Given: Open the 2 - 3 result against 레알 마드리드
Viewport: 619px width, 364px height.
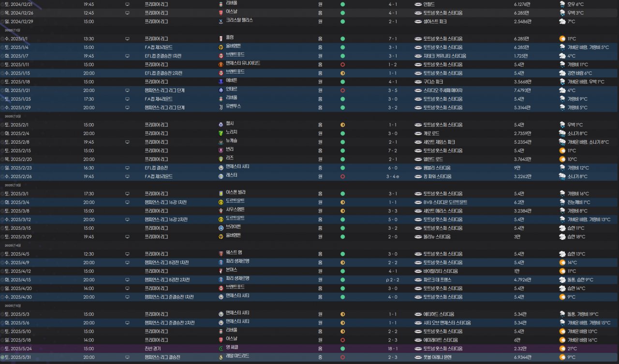Looking at the screenshot, I should pos(393,357).
